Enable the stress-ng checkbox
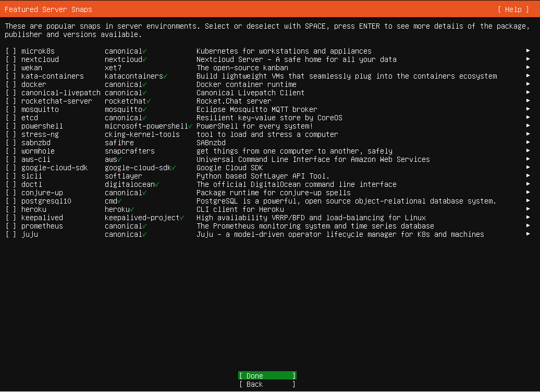This screenshot has width=540, height=392. click(x=10, y=134)
